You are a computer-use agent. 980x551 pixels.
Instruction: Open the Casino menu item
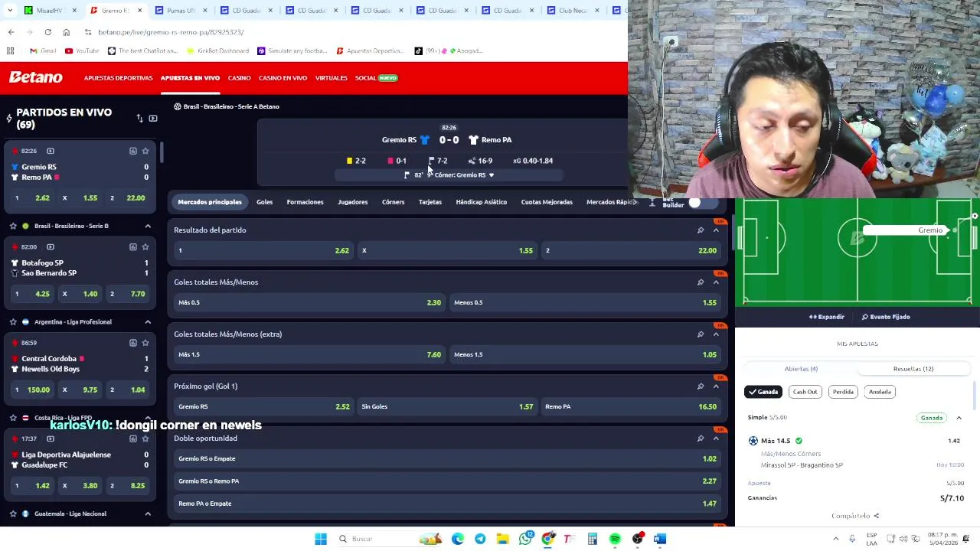pyautogui.click(x=239, y=78)
